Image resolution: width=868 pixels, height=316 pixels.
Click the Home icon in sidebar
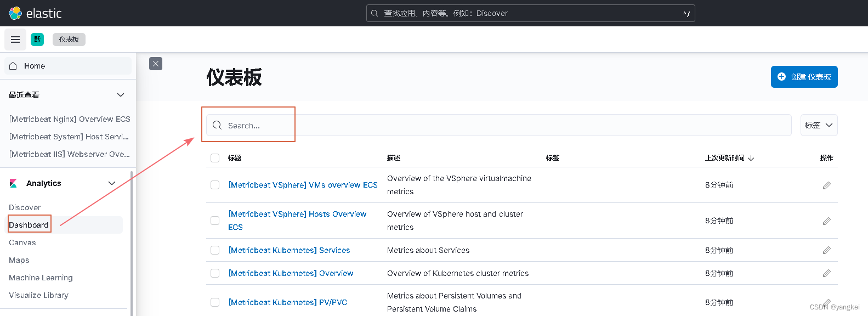pos(13,66)
